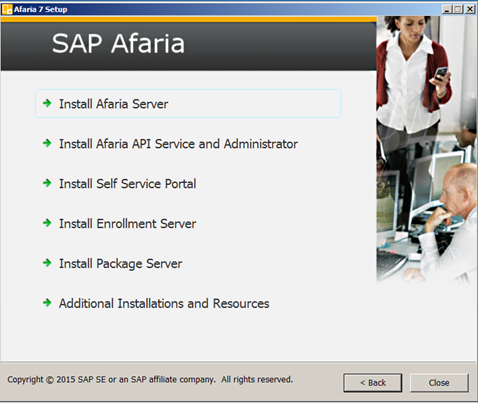Click the SAP Afaria header banner
This screenshot has height=403, width=478.
point(189,44)
